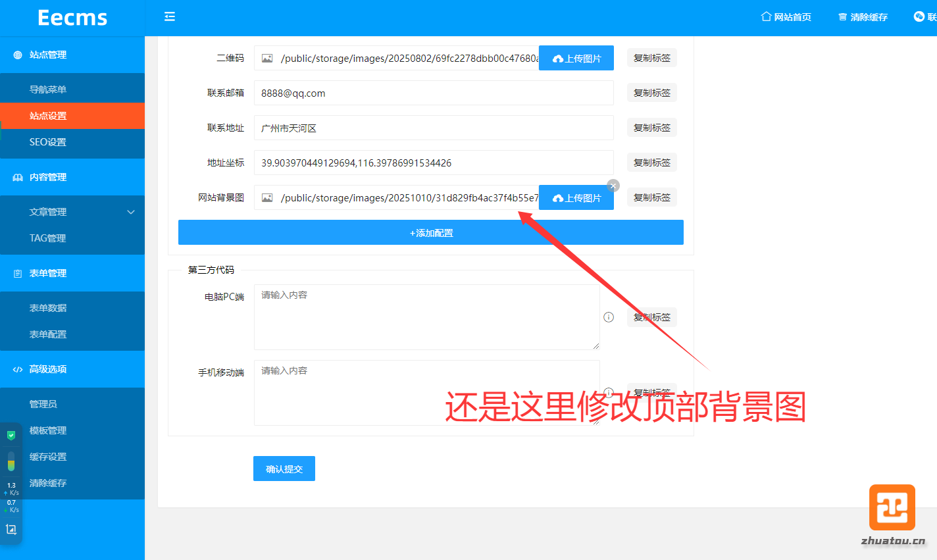Click the info icon beside 电脑PC端 textarea
937x560 pixels.
point(609,317)
